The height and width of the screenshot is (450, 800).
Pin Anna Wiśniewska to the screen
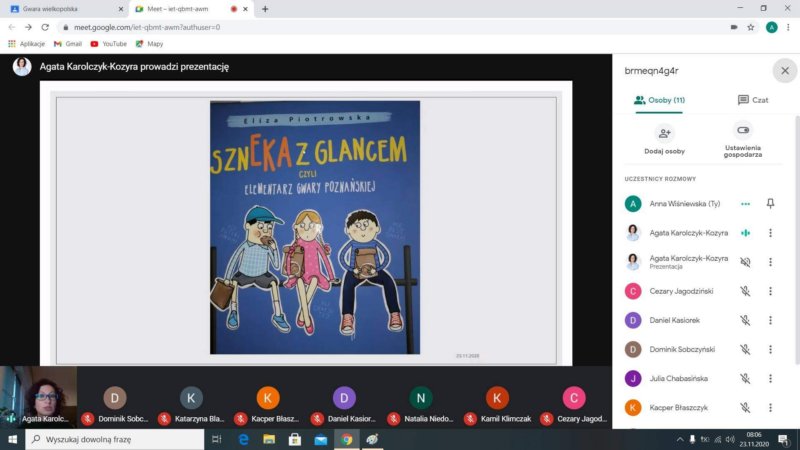pos(770,204)
